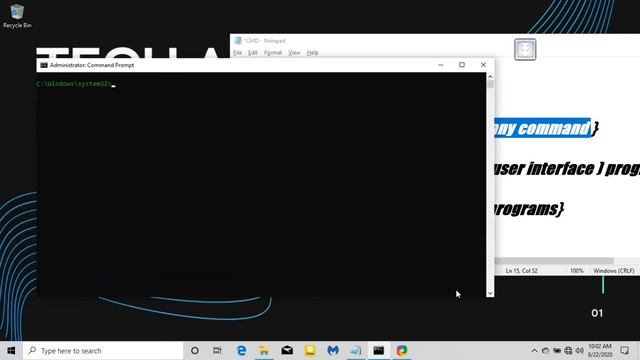Viewport: 640px width, 360px height.
Task: Click the Command Prompt title bar icon
Action: (44, 65)
